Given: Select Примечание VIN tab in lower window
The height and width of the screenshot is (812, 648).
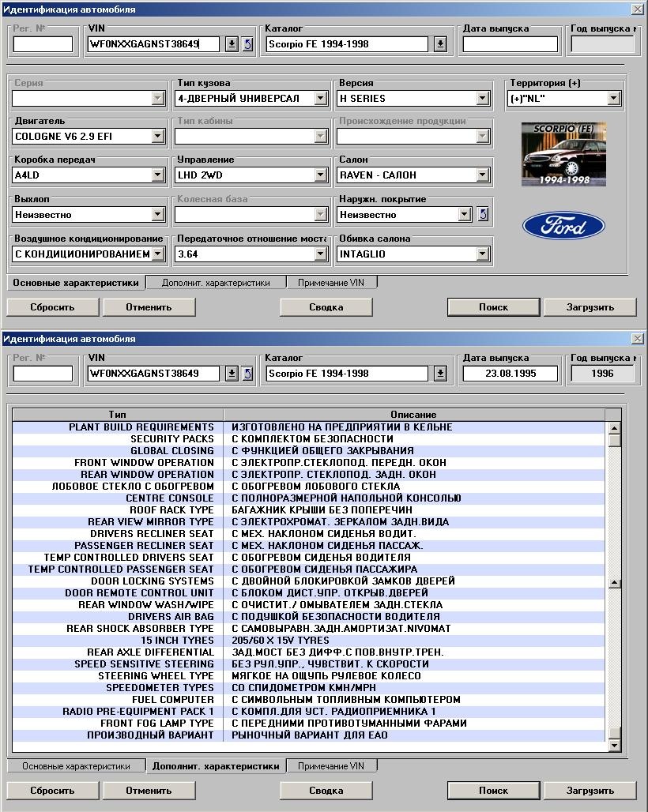Looking at the screenshot, I should coord(332,766).
